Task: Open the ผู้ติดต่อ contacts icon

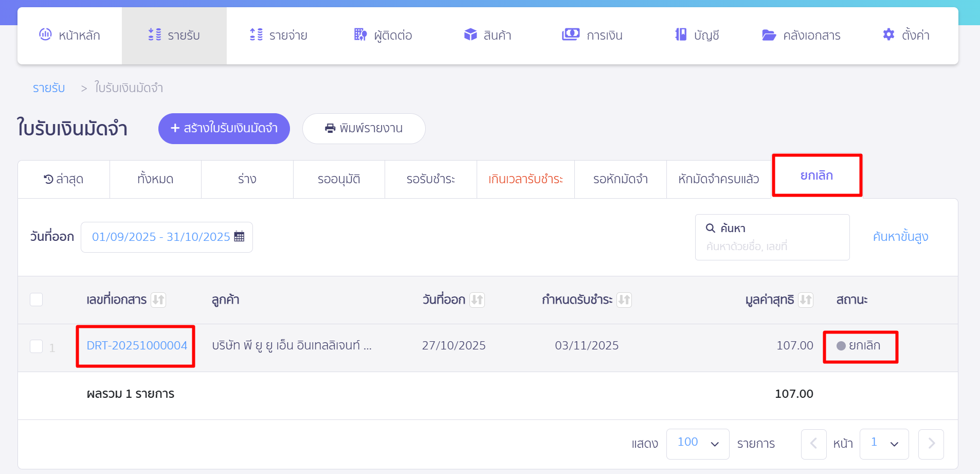Action: tap(360, 34)
